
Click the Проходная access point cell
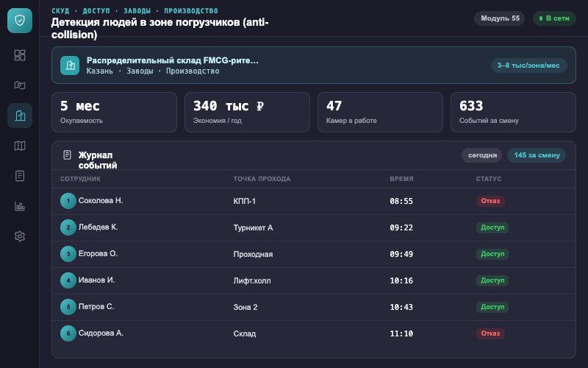[253, 254]
